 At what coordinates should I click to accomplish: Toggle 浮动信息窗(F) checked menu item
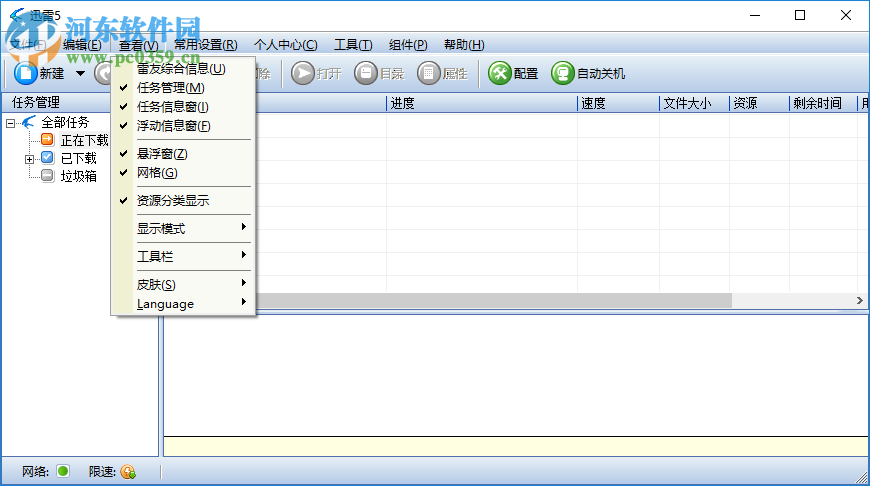click(183, 126)
